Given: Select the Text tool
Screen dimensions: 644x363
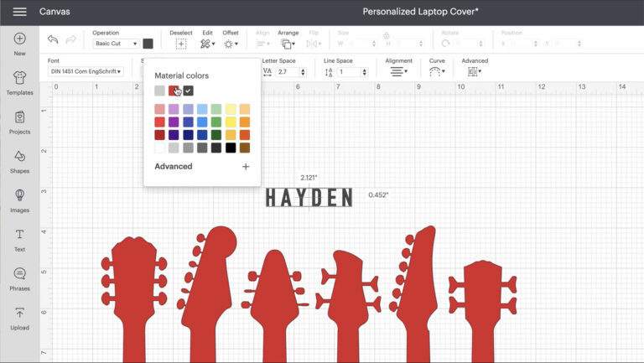Looking at the screenshot, I should [20, 241].
